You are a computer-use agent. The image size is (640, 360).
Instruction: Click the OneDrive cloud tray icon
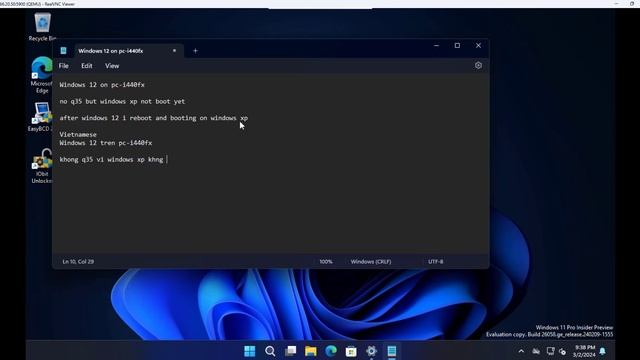click(536, 351)
